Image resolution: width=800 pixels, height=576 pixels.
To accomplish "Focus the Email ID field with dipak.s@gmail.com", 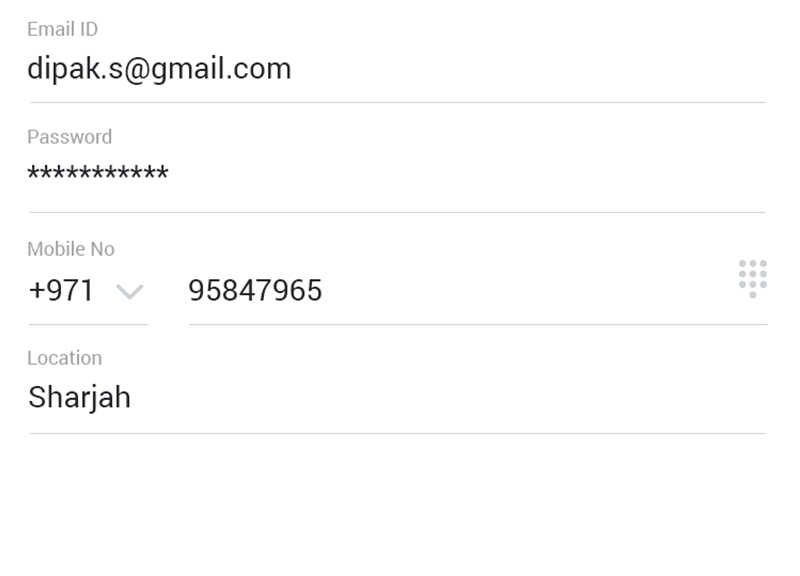I will click(397, 69).
